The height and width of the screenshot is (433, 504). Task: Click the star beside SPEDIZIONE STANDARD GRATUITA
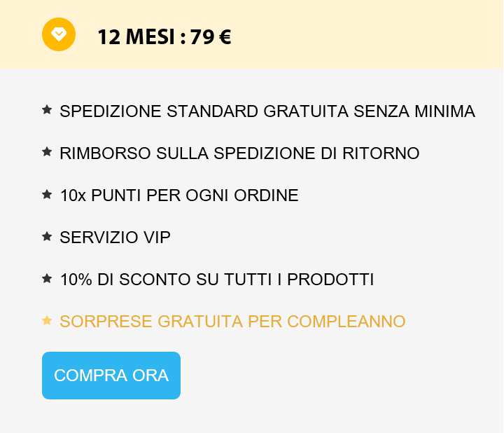point(47,110)
